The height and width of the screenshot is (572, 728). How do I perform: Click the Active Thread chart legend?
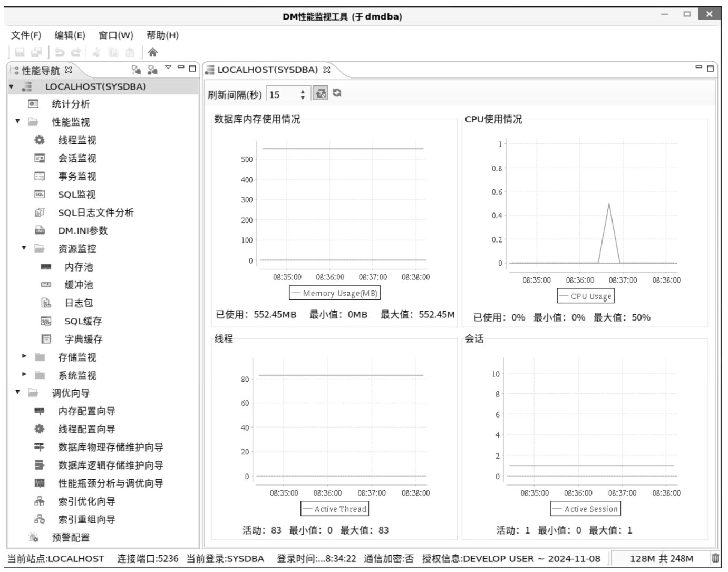[x=335, y=509]
